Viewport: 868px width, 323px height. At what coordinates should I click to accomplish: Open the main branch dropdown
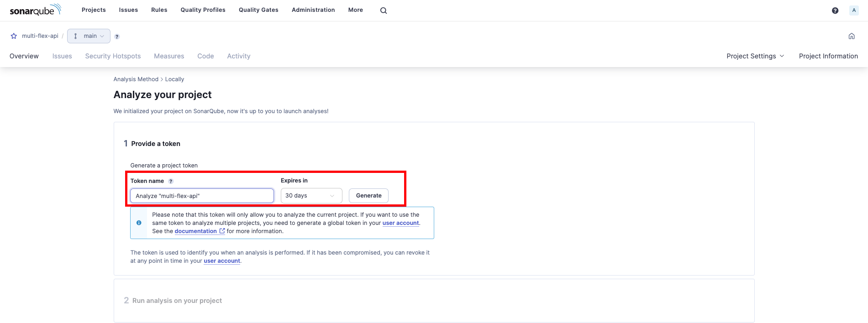pos(89,36)
